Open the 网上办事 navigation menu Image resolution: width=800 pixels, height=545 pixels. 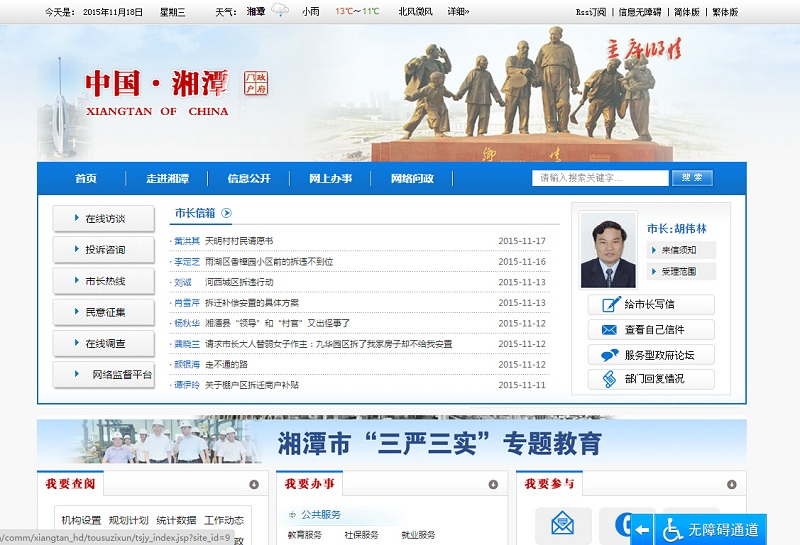[330, 179]
